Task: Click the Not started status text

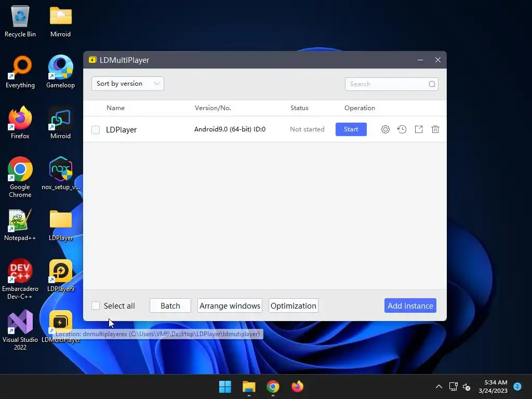Action: point(307,129)
